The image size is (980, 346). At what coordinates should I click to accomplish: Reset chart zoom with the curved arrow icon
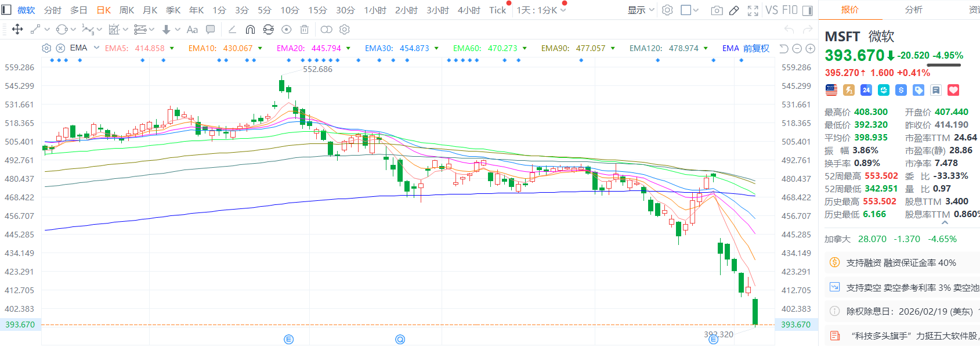tap(784, 49)
